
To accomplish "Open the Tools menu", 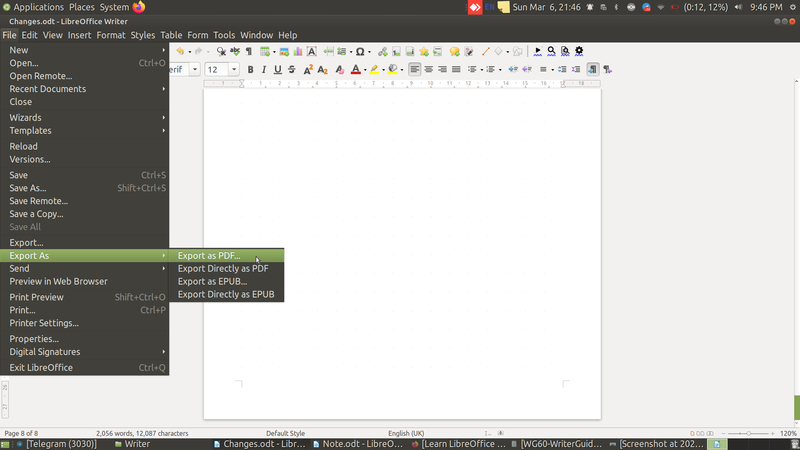I will pyautogui.click(x=224, y=35).
